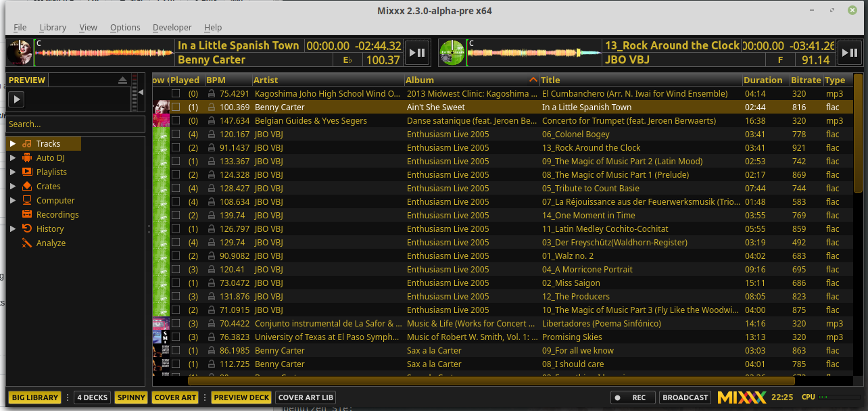Click deck 1 spinning cover art

click(x=20, y=53)
